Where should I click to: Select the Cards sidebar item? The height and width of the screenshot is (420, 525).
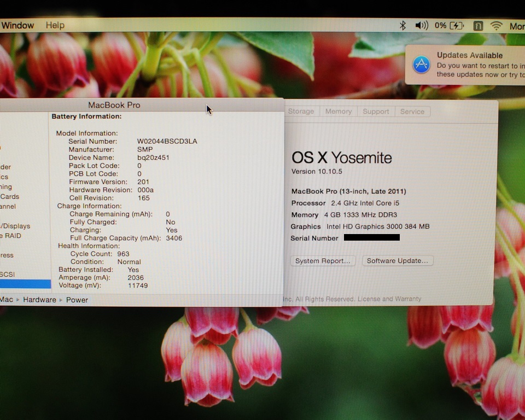(x=9, y=197)
